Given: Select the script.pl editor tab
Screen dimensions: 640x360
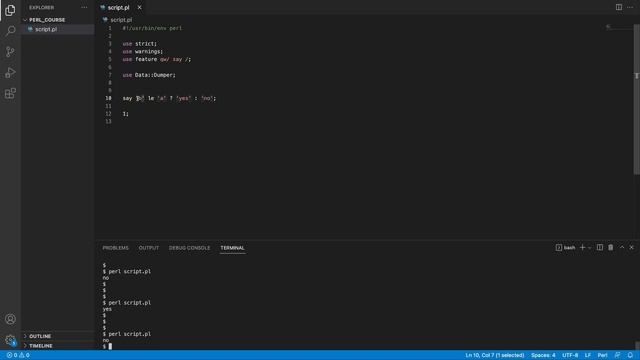Looking at the screenshot, I should click(118, 7).
